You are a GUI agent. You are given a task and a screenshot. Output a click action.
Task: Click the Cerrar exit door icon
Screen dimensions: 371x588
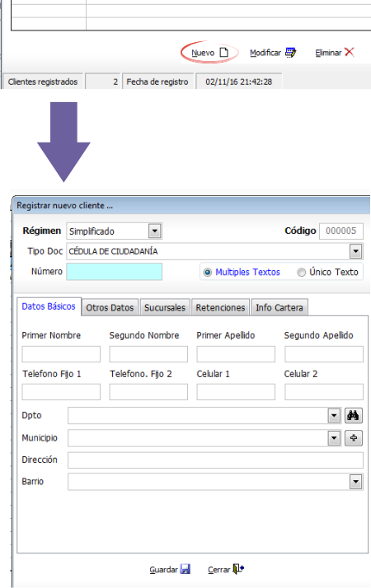[238, 569]
